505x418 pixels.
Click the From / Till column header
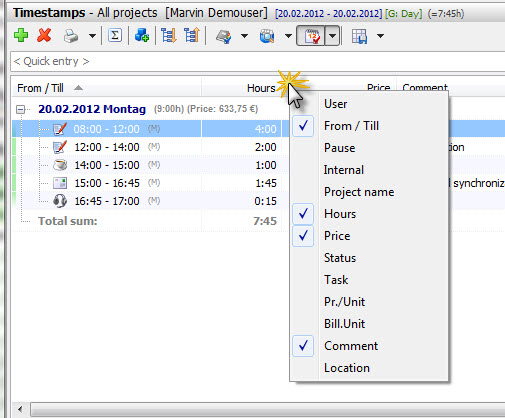[106, 88]
